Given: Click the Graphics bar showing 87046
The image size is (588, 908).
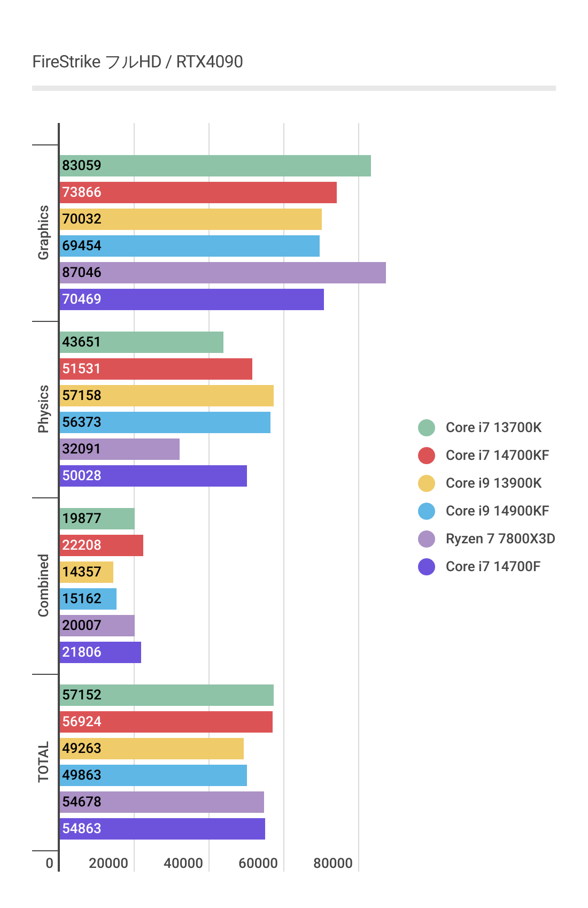Looking at the screenshot, I should (222, 273).
